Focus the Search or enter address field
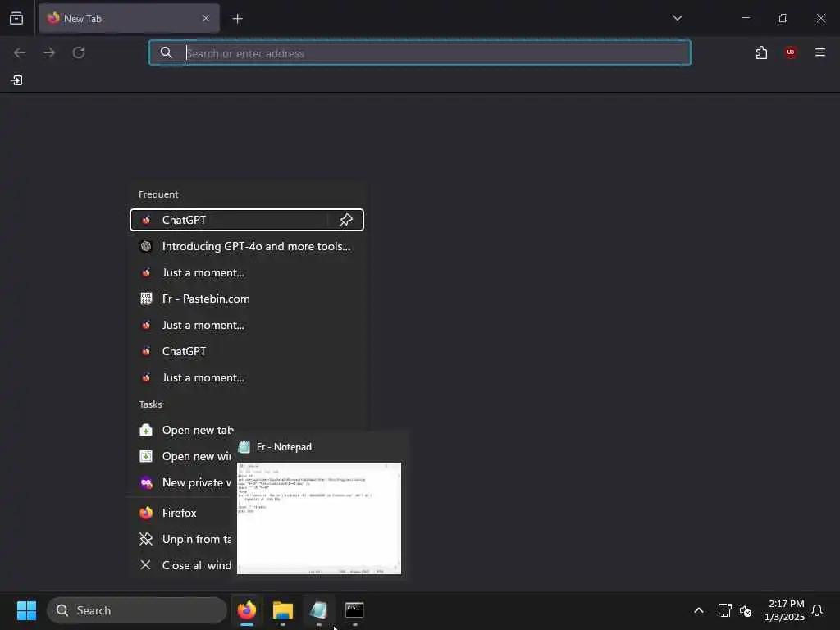This screenshot has width=840, height=630. click(420, 53)
